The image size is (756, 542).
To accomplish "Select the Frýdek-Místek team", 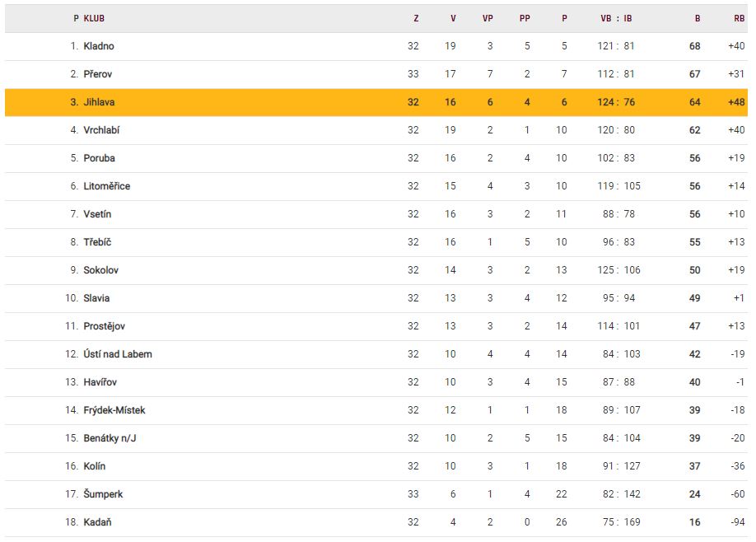I will point(114,410).
